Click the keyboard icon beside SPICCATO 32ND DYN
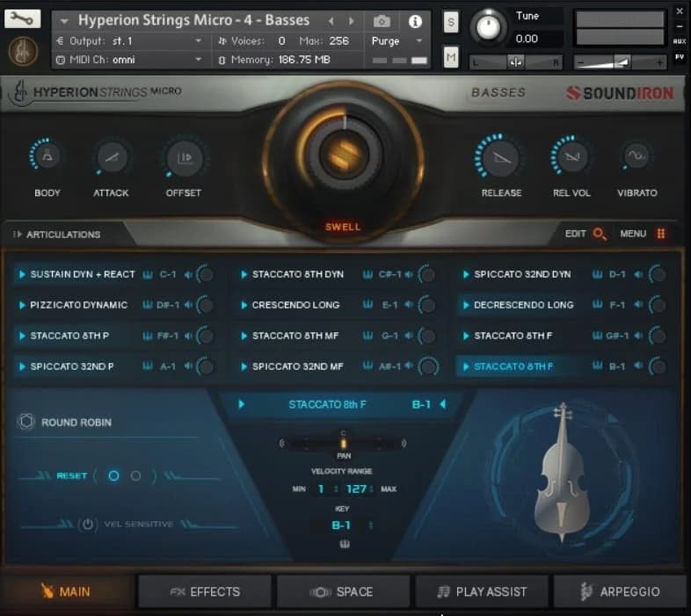This screenshot has height=616, width=691. tap(597, 274)
